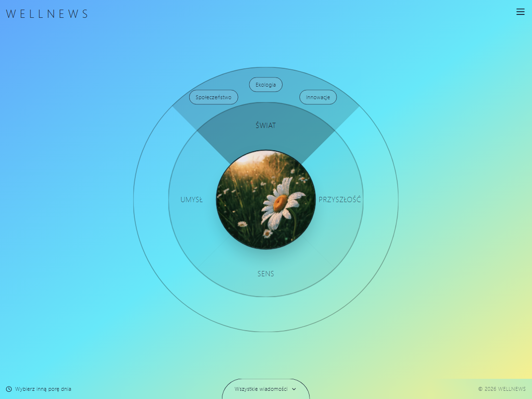The width and height of the screenshot is (532, 399).
Task: Expand the Wszystkie wiadomości dropdown
Action: tap(266, 389)
